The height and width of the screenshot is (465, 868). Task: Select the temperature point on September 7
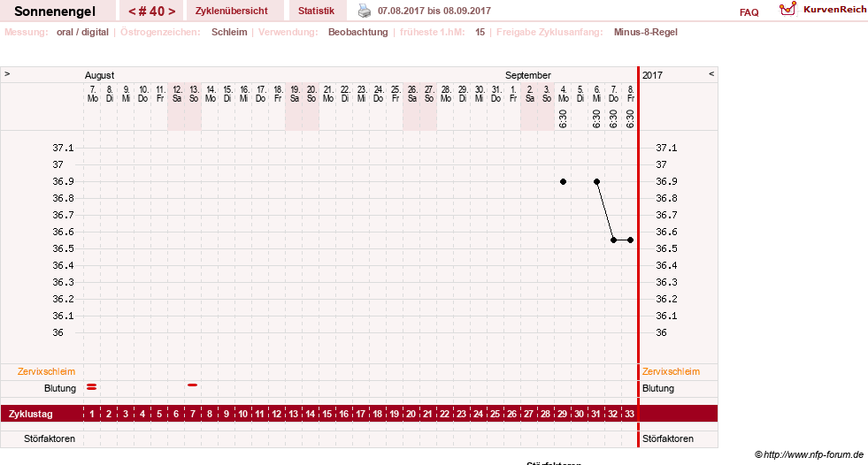pyautogui.click(x=613, y=240)
